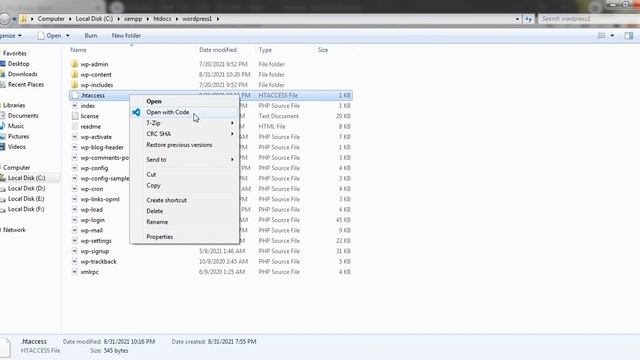This screenshot has height=360, width=640.
Task: Click the Local Disk (D:) drive icon
Action: coord(3,189)
